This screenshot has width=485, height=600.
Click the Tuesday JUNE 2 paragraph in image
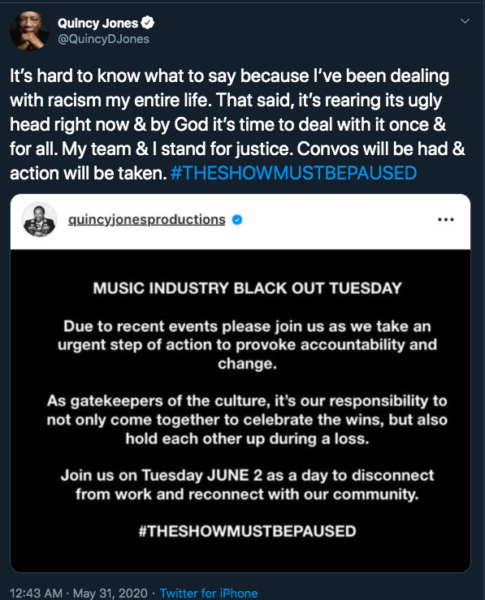pyautogui.click(x=247, y=484)
